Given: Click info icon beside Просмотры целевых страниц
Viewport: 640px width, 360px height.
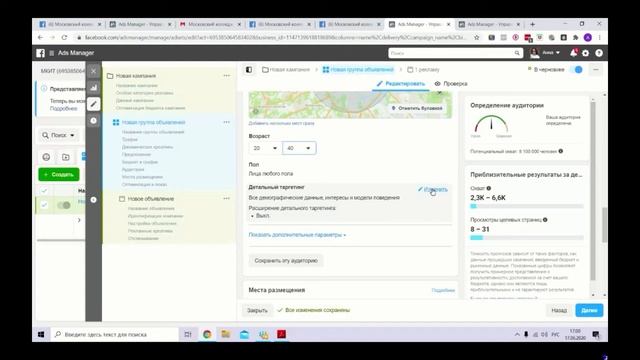Looking at the screenshot, I should tap(545, 220).
